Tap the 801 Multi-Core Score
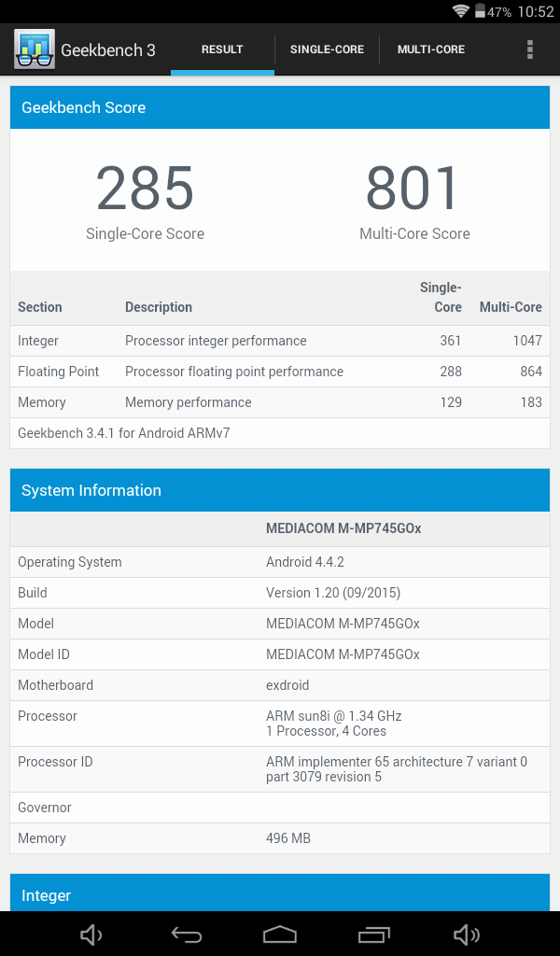This screenshot has width=560, height=956. (414, 188)
